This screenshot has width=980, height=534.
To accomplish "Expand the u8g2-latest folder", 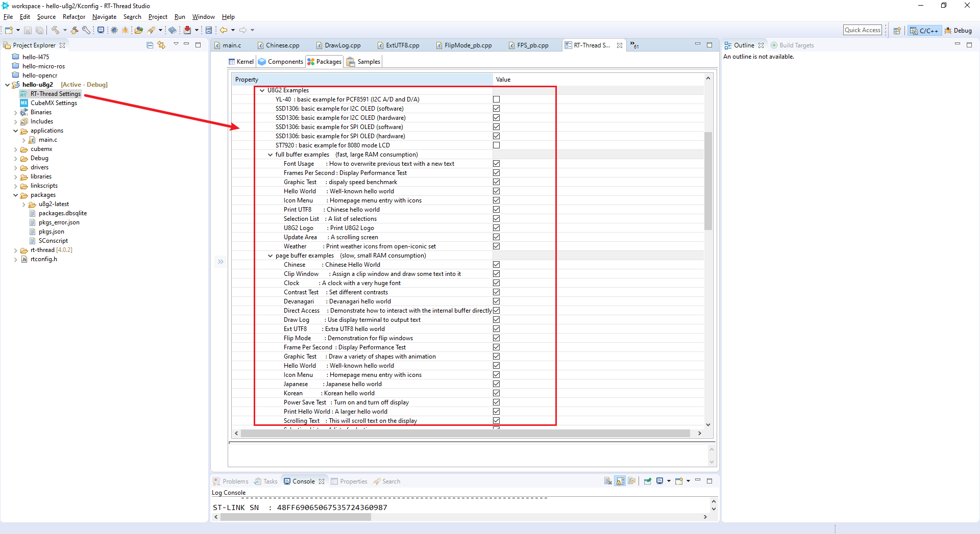I will [24, 205].
